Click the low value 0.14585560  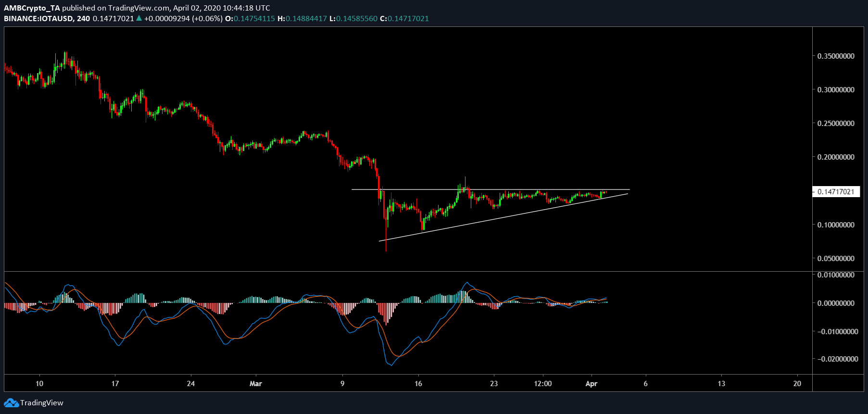[357, 18]
